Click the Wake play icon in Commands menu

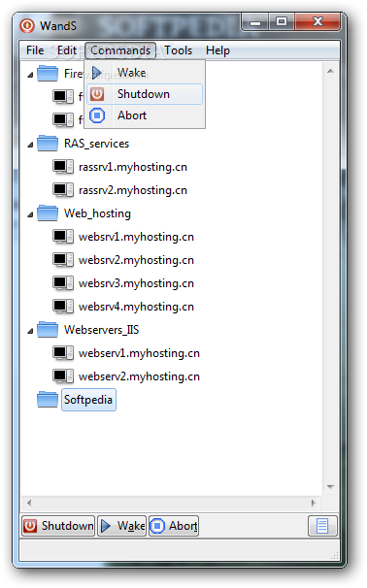coord(97,73)
